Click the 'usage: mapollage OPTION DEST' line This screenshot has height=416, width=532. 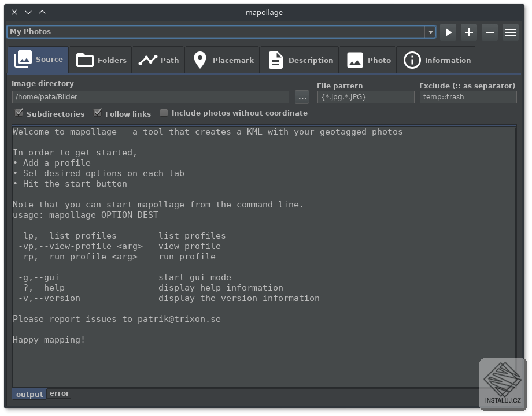point(86,215)
